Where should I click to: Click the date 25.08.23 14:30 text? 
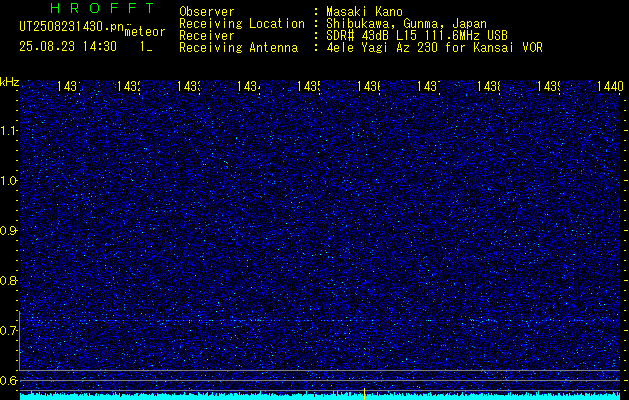point(68,47)
